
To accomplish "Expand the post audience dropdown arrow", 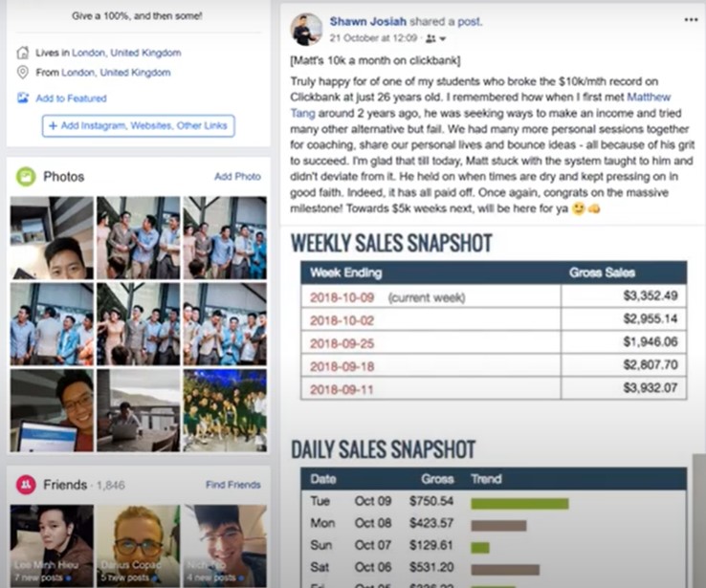I will [x=443, y=39].
